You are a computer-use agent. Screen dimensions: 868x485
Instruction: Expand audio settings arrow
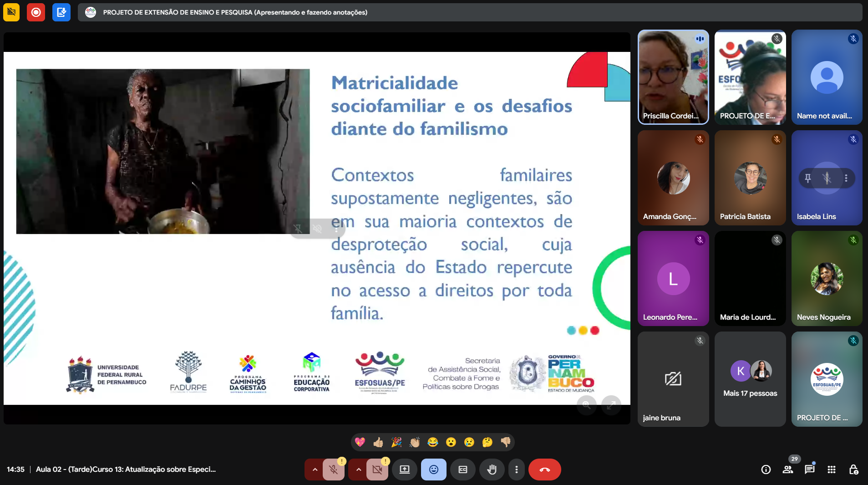[x=315, y=470]
